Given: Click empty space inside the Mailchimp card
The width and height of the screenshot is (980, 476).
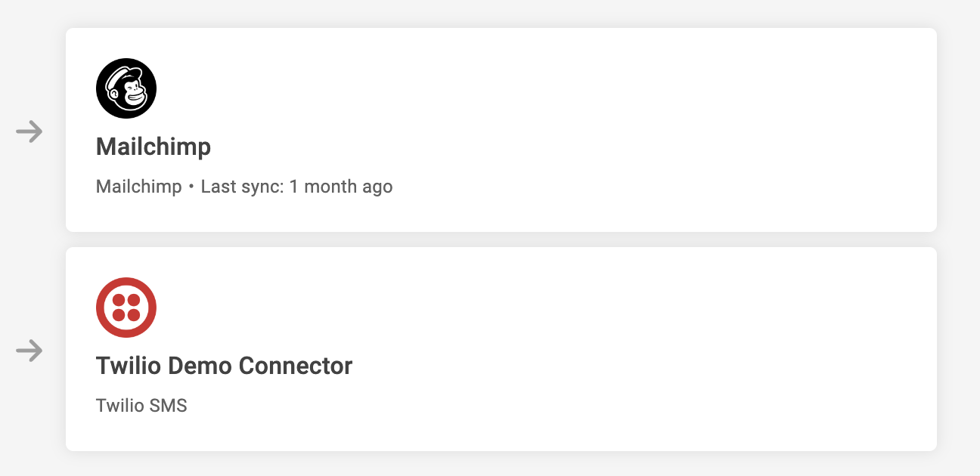Looking at the screenshot, I should pos(605,128).
